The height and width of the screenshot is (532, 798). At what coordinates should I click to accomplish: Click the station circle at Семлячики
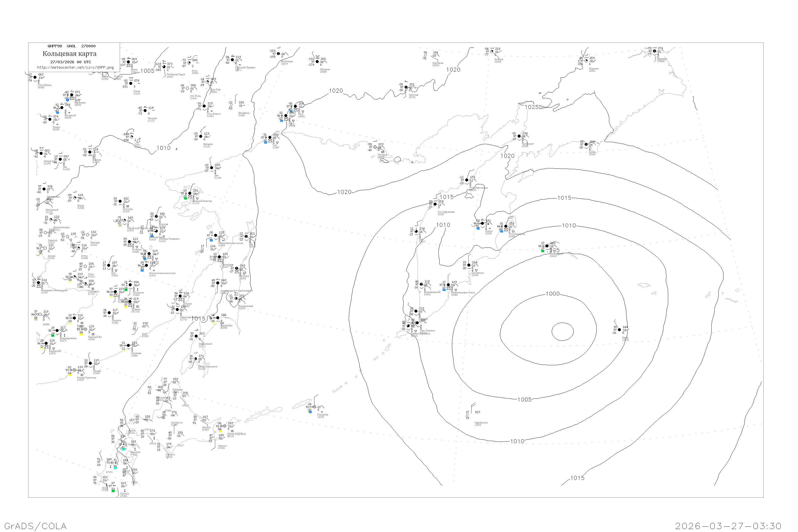469,265
